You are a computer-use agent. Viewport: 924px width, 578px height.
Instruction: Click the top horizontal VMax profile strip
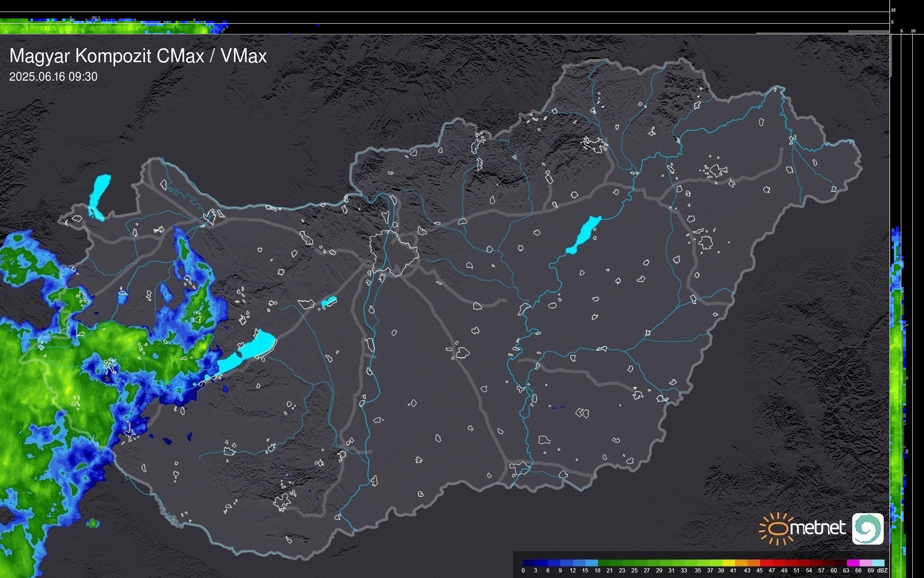(111, 27)
